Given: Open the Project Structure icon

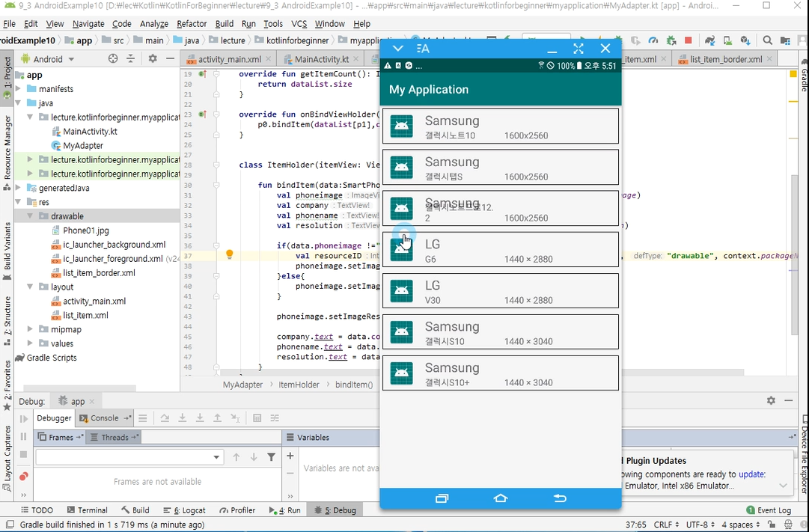Looking at the screenshot, I should tap(785, 40).
